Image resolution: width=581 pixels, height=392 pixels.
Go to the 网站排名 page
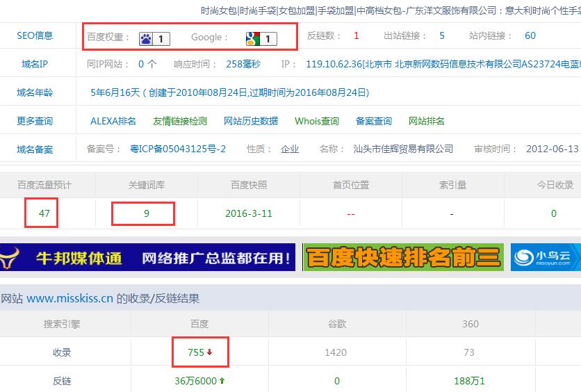(x=427, y=121)
